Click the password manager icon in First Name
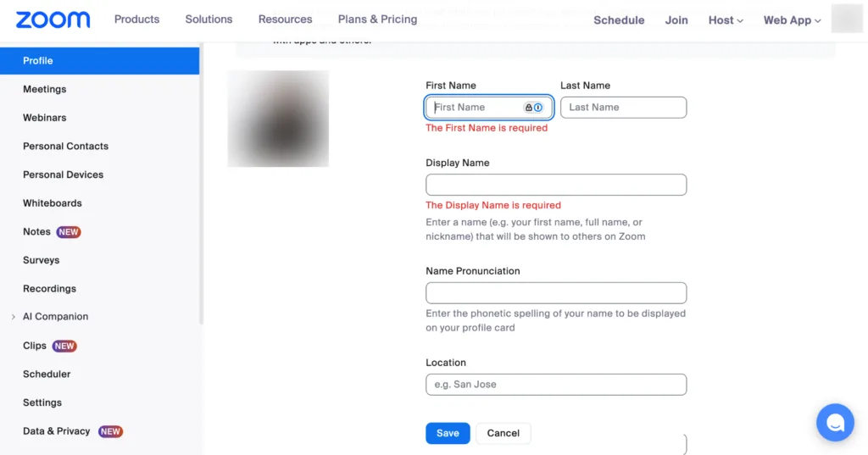 (x=534, y=108)
